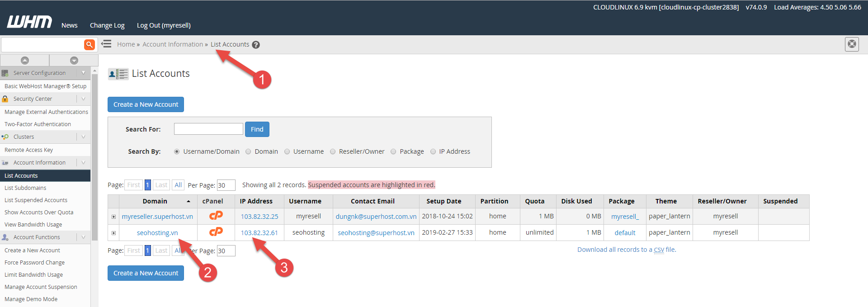The height and width of the screenshot is (307, 868).
Task: Open the cPanel icon for seohosting.vn
Action: coord(216,232)
